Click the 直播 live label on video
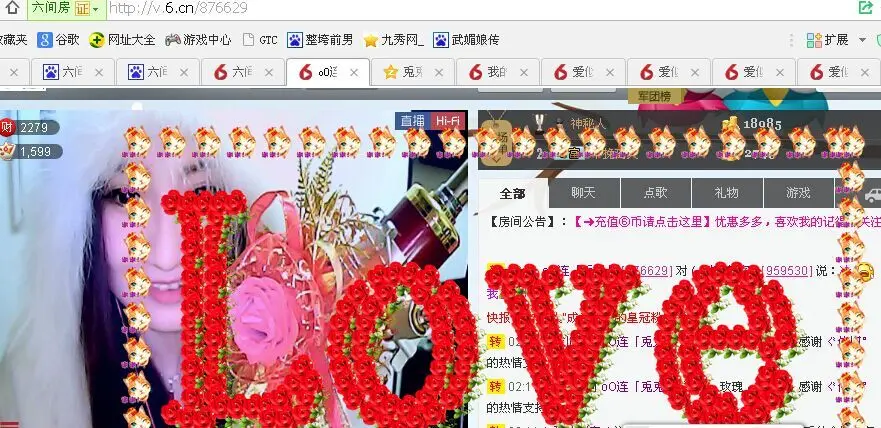The width and height of the screenshot is (881, 428). point(412,120)
